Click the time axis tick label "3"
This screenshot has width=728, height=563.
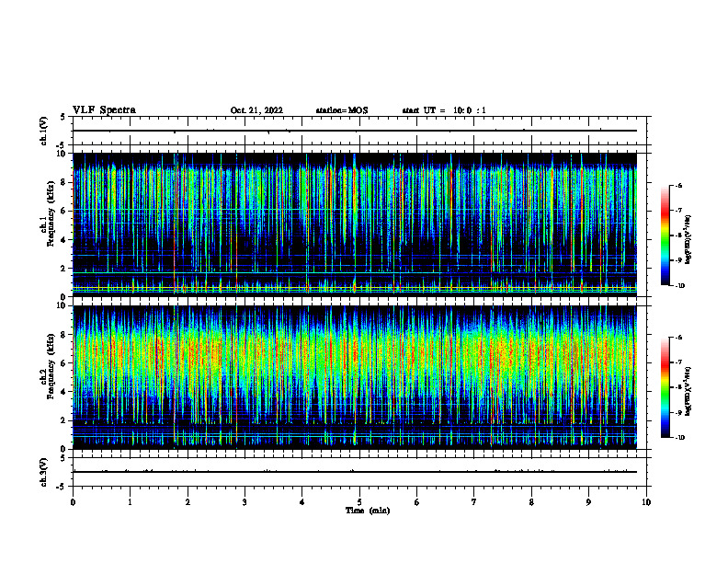245,502
